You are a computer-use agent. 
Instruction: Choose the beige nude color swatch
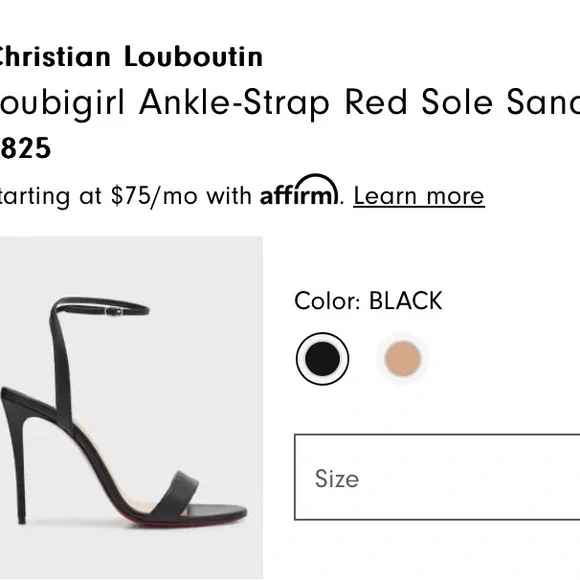[403, 359]
